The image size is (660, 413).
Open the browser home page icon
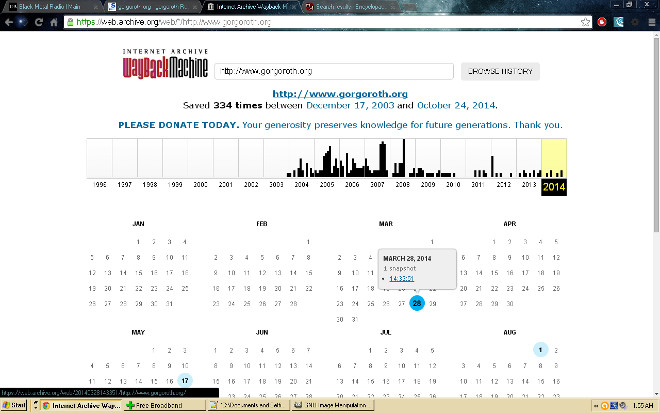(x=53, y=22)
